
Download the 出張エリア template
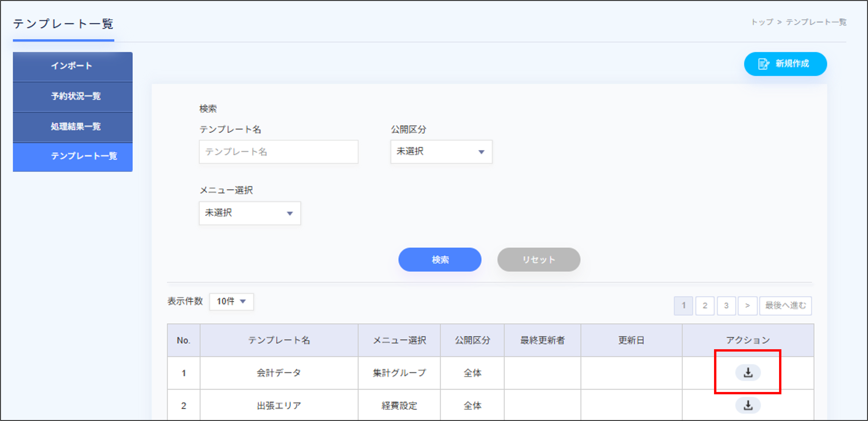click(x=747, y=405)
